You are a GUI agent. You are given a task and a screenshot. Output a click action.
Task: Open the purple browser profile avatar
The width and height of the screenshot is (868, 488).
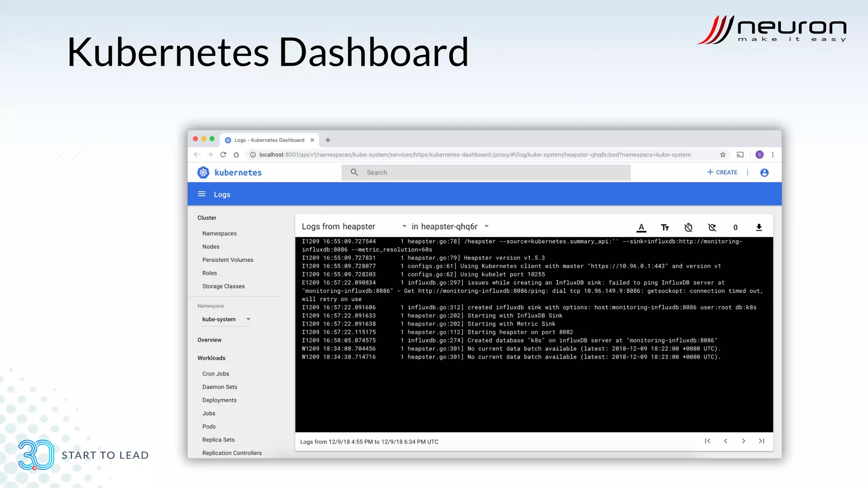pyautogui.click(x=759, y=155)
